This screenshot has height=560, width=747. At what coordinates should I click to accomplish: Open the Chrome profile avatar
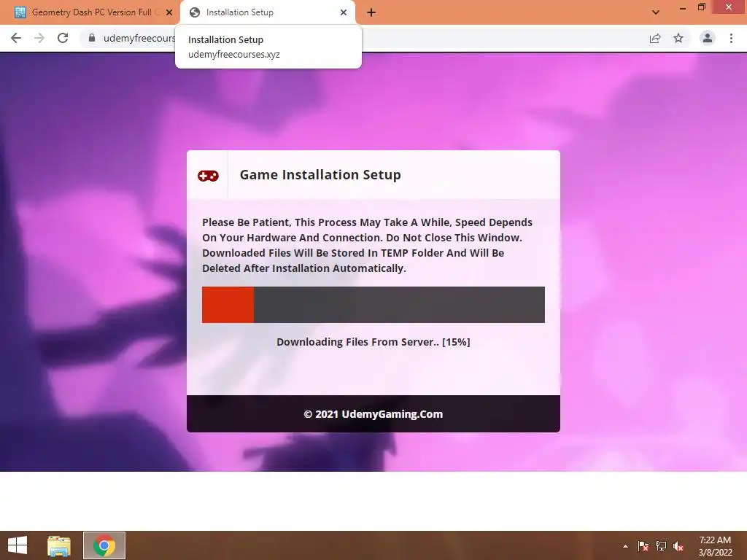pos(708,38)
